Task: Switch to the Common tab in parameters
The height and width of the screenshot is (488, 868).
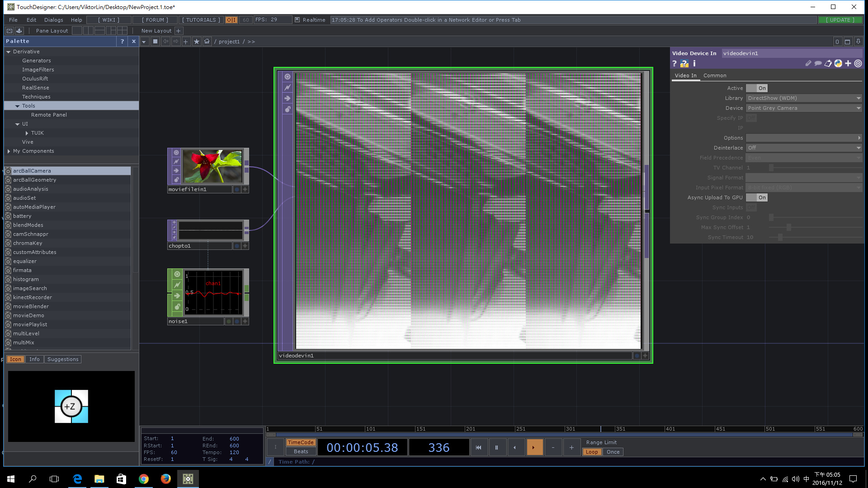Action: click(x=715, y=75)
